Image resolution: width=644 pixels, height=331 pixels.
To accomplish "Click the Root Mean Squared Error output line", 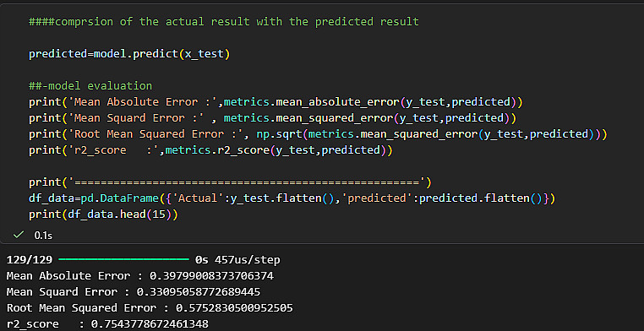I will (x=150, y=308).
